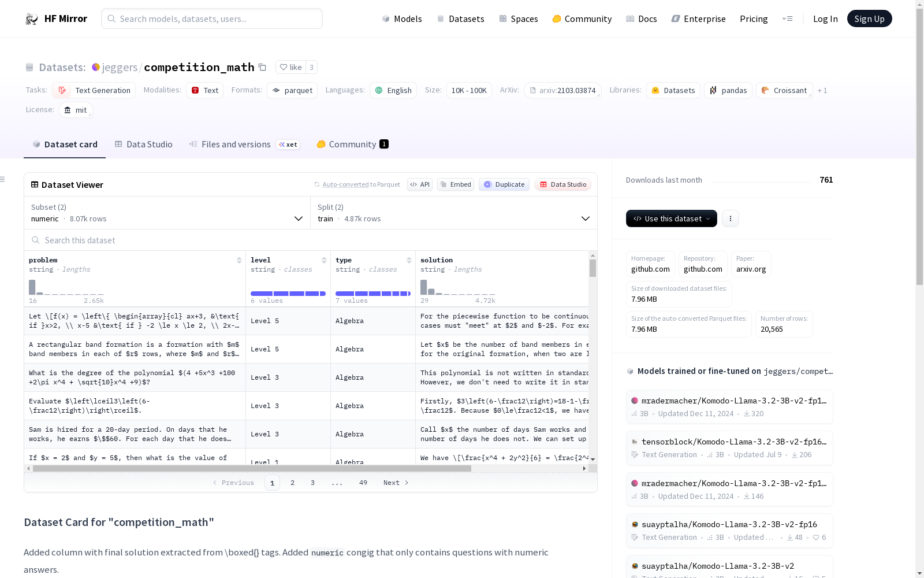Expand the Split train dropdown

point(454,213)
